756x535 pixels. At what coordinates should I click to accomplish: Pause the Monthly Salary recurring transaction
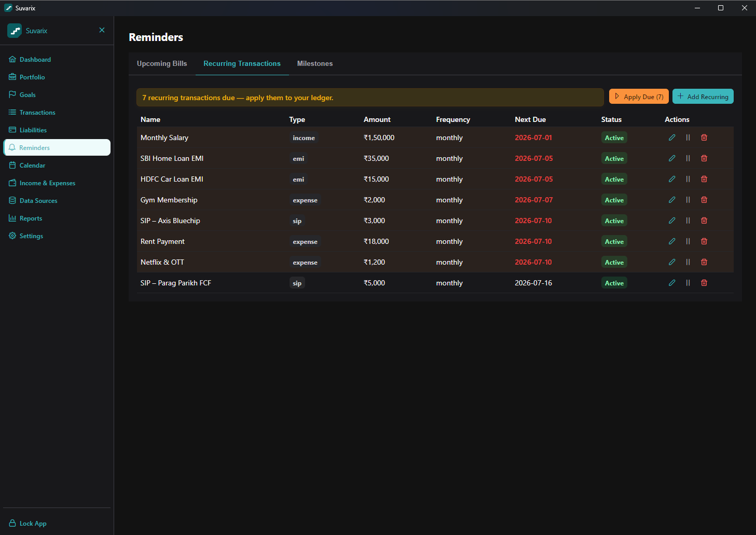[x=688, y=138]
